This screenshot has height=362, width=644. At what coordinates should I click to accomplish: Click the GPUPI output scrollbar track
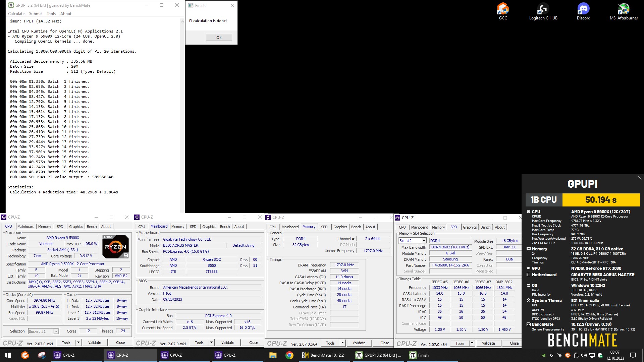click(182, 117)
